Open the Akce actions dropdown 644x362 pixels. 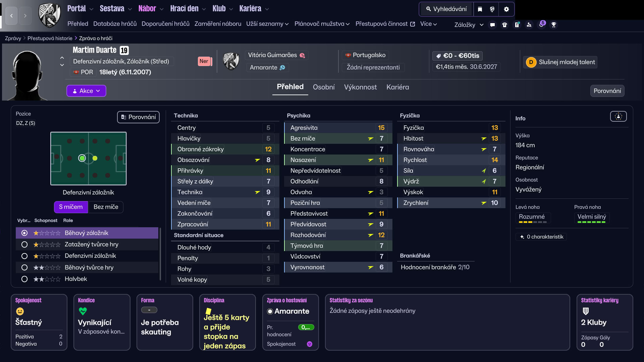pos(86,91)
